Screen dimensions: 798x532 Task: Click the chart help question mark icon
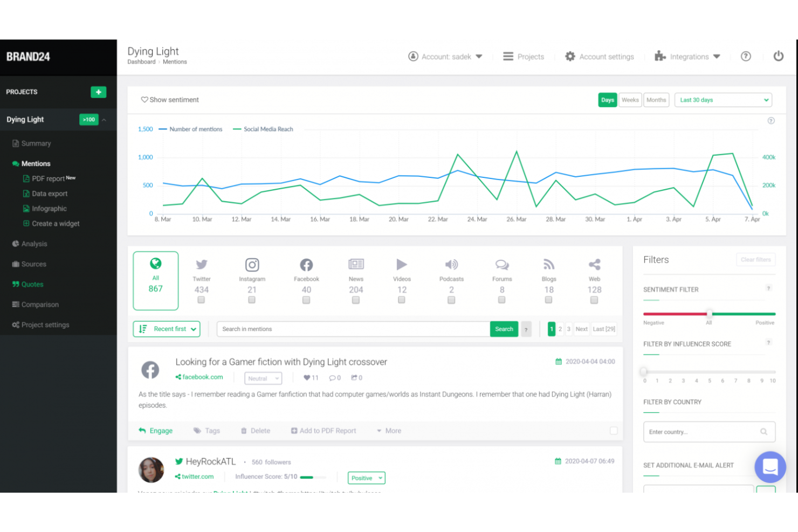tap(771, 121)
